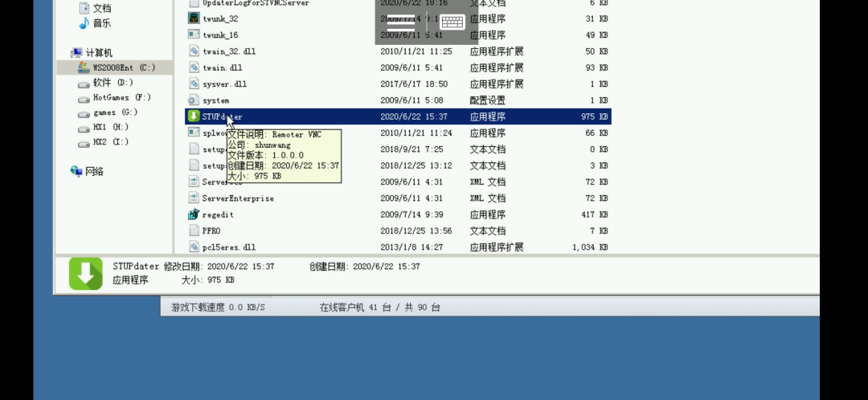This screenshot has width=868, height=400.
Task: Click the date 2010/11/21 11:25
Action: (416, 51)
